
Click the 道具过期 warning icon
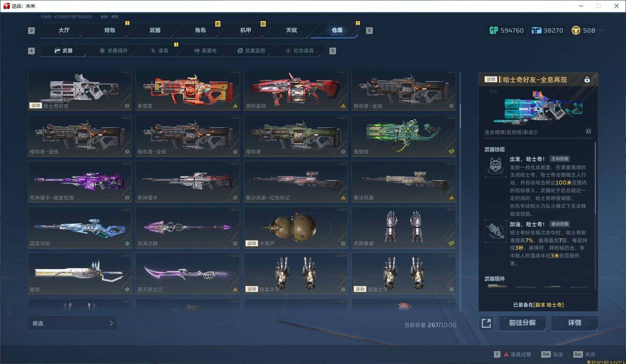click(506, 354)
